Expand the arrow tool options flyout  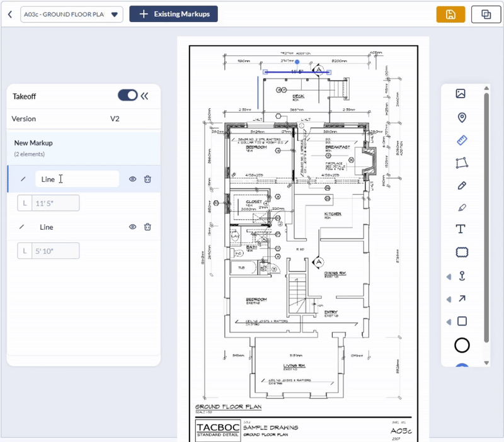coord(449,299)
